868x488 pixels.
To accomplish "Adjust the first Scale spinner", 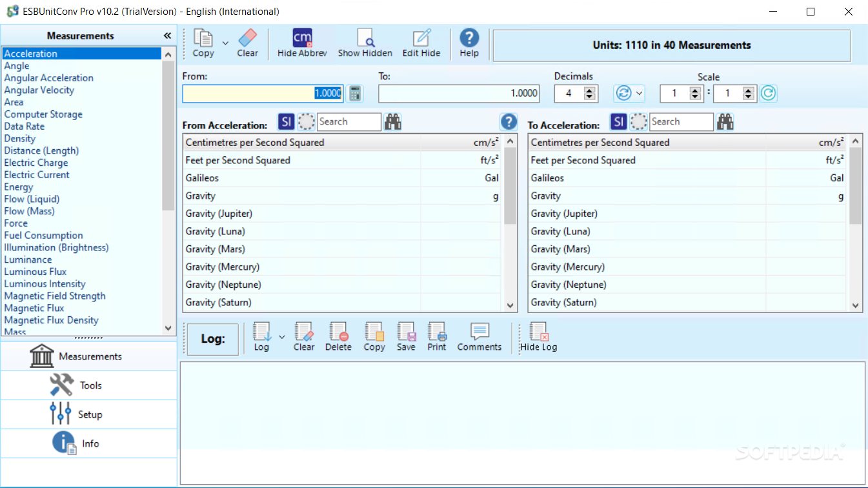I will pyautogui.click(x=695, y=94).
